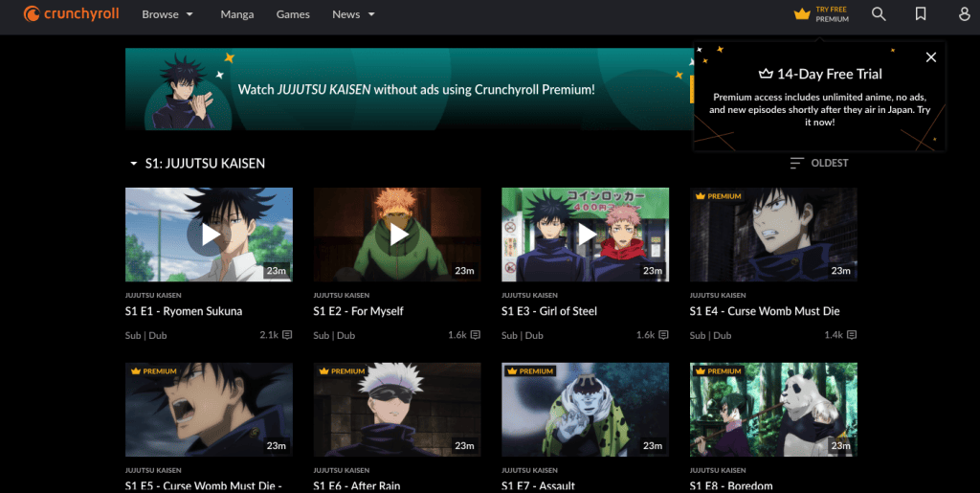Click the Premium crown badge on episode 7

(530, 371)
